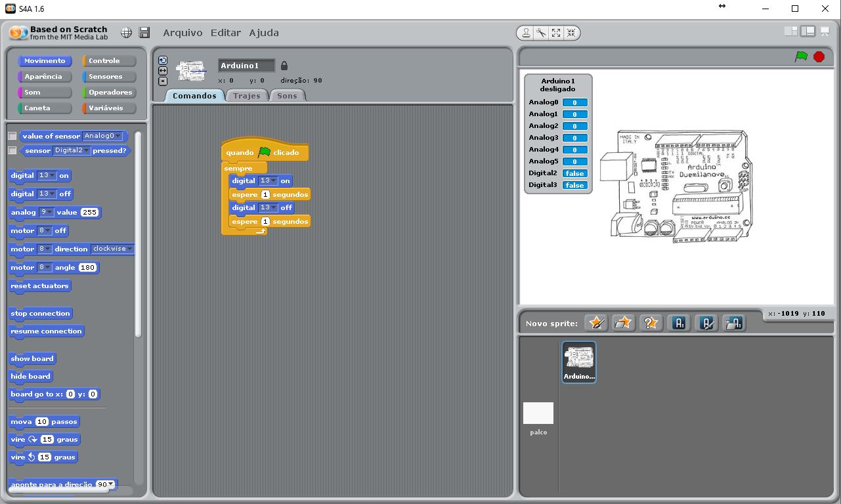Select the delete (scissors) tool
Viewport: 841px width, 504px height.
(542, 33)
